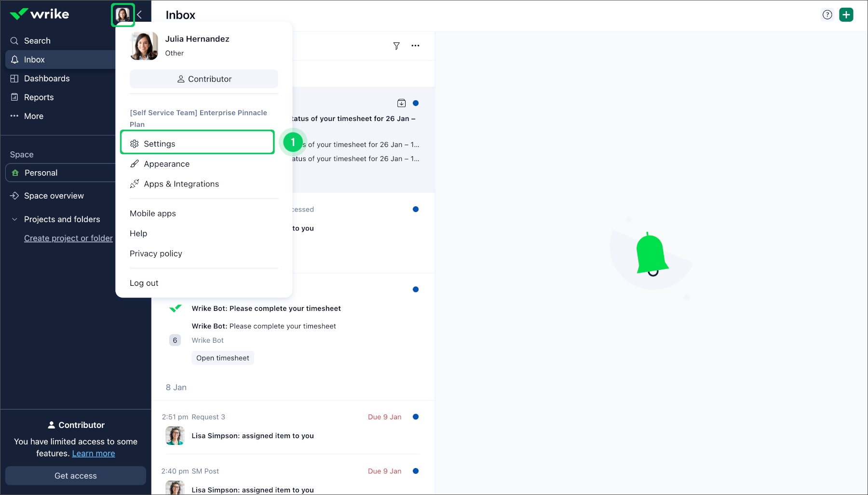Viewport: 868px width, 495px height.
Task: Choose Appearance from the profile menu
Action: pyautogui.click(x=166, y=164)
